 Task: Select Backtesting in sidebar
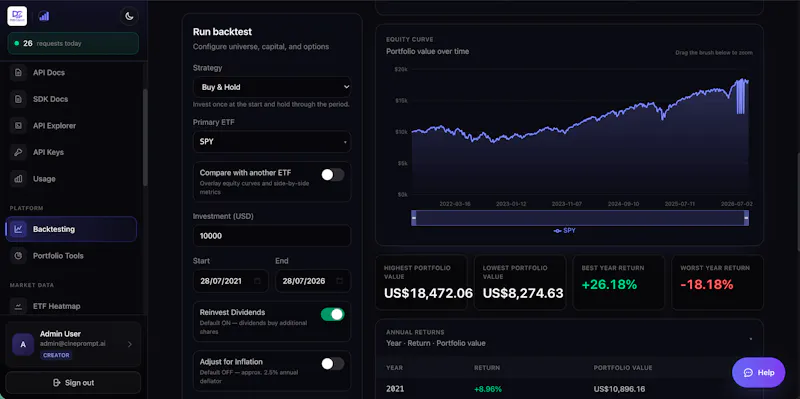coord(71,229)
